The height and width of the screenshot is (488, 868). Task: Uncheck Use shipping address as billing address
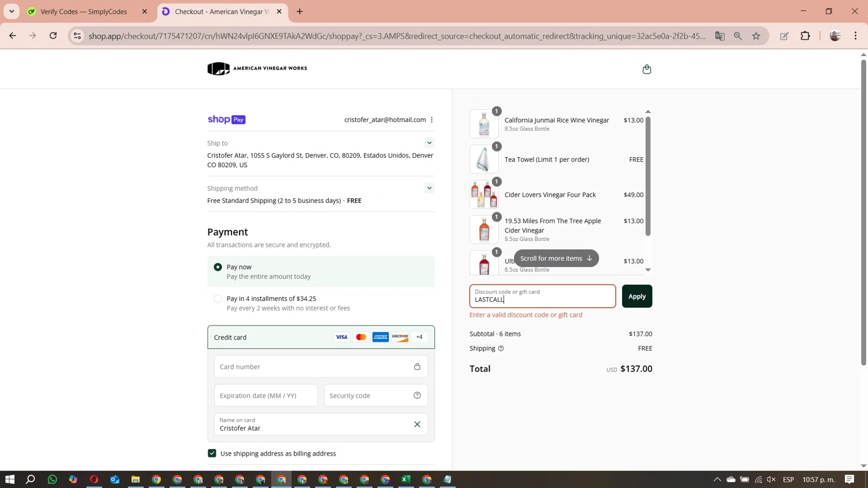212,453
